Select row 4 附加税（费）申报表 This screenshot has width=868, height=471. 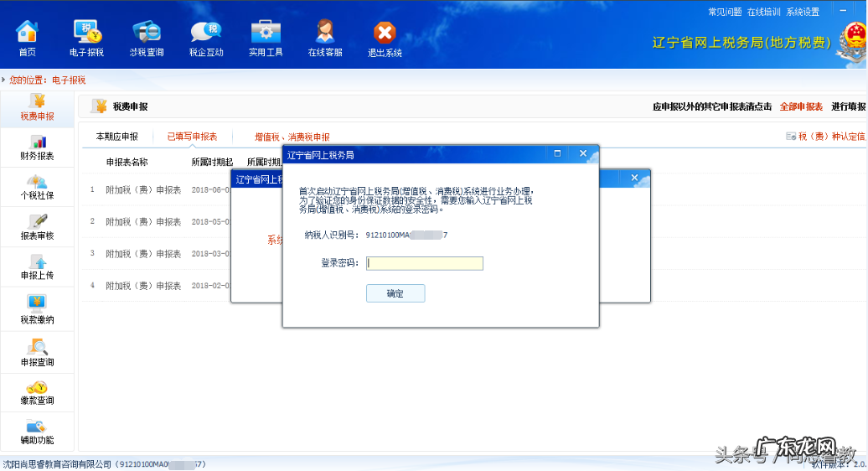pyautogui.click(x=143, y=286)
